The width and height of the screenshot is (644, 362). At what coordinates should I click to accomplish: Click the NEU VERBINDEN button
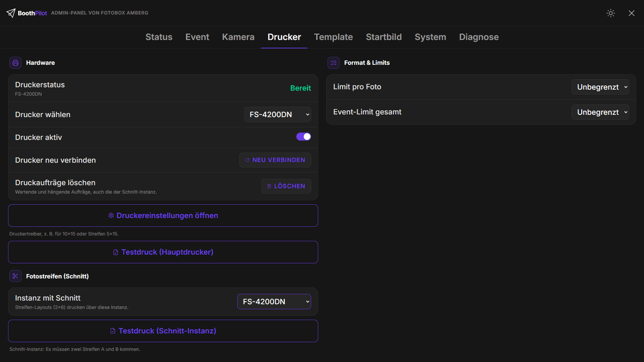[x=275, y=160]
